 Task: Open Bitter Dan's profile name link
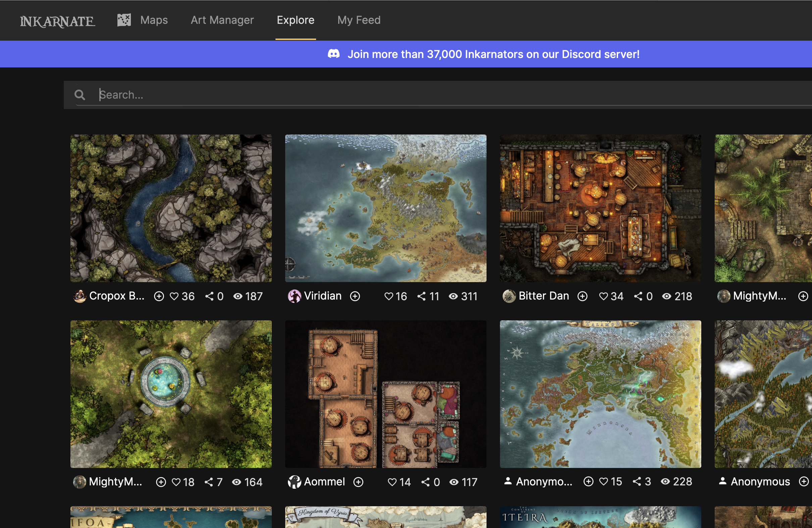pyautogui.click(x=544, y=296)
